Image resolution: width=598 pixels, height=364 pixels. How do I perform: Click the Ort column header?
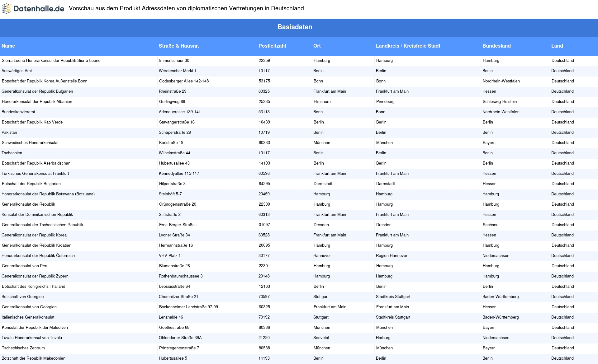(317, 46)
